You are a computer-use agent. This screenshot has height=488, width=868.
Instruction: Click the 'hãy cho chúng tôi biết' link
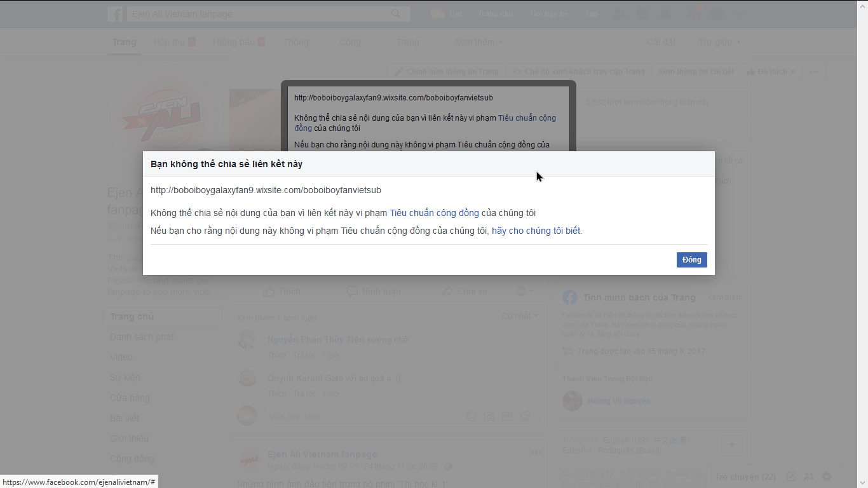coord(536,231)
